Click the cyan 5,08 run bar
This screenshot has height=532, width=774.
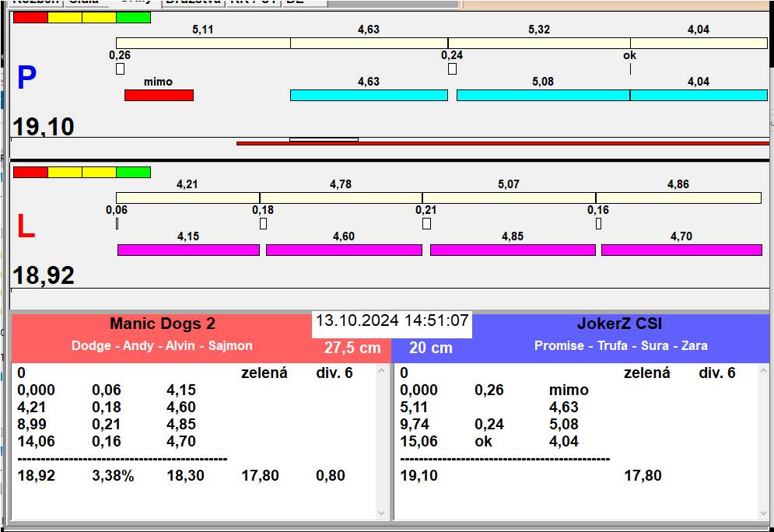542,95
